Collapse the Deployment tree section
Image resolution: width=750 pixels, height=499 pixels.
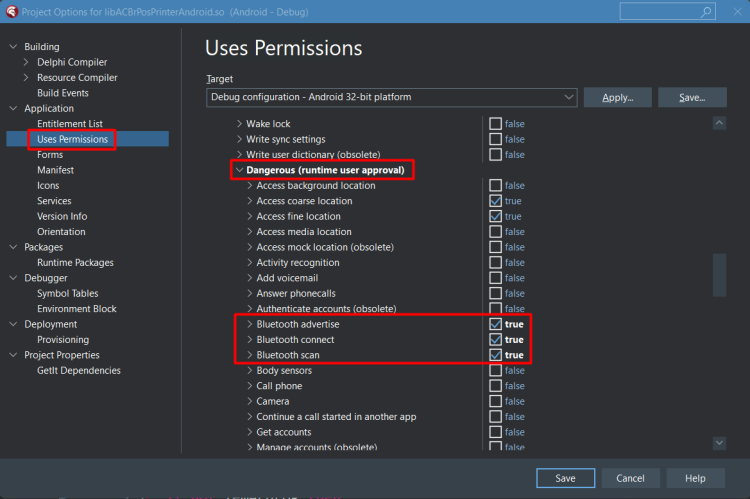click(x=13, y=324)
